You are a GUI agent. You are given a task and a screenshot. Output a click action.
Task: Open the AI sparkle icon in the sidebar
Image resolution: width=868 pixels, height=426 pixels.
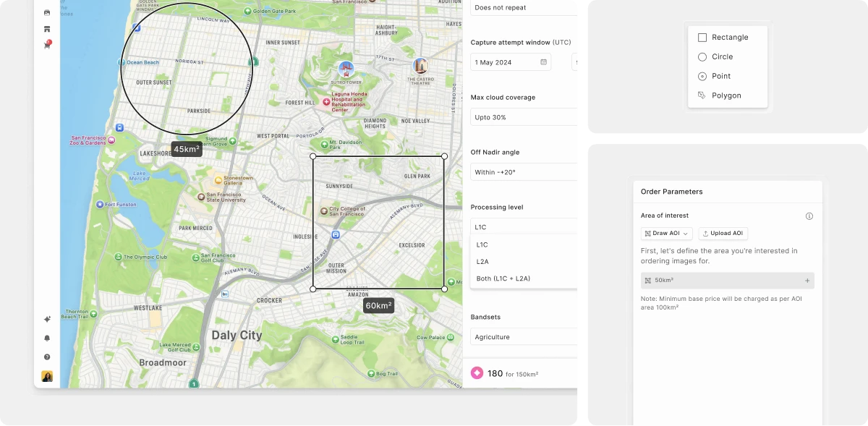click(x=47, y=319)
